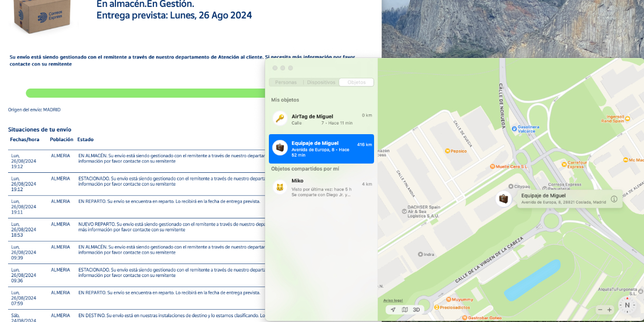Zoom in with the plus button
This screenshot has width=644, height=322.
(610, 310)
